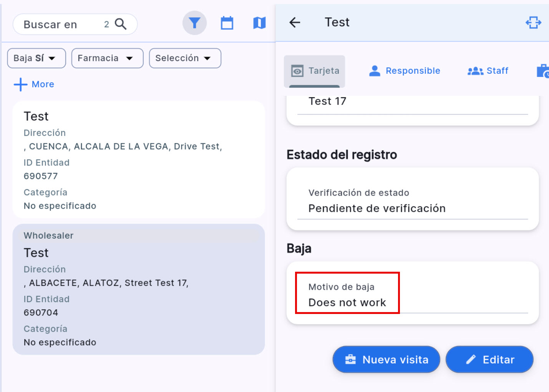Open the Farmacia filter dropdown

pos(107,58)
